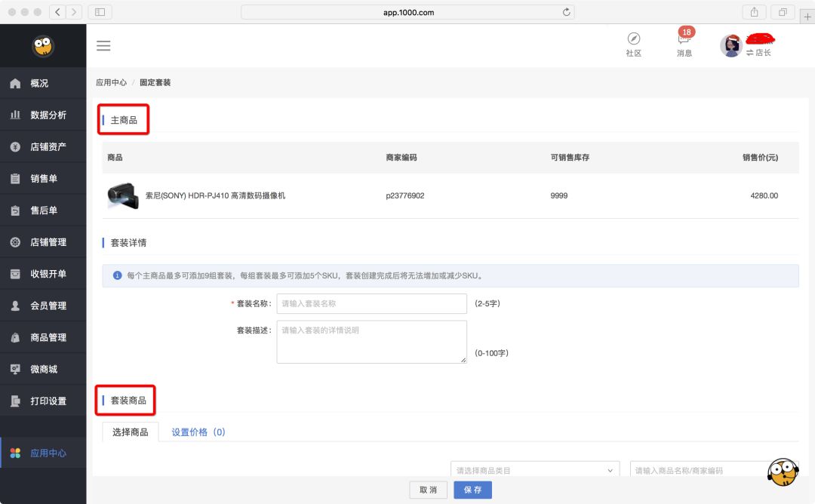Image resolution: width=815 pixels, height=504 pixels.
Task: Select 店铺资产 in the sidebar
Action: 36,146
